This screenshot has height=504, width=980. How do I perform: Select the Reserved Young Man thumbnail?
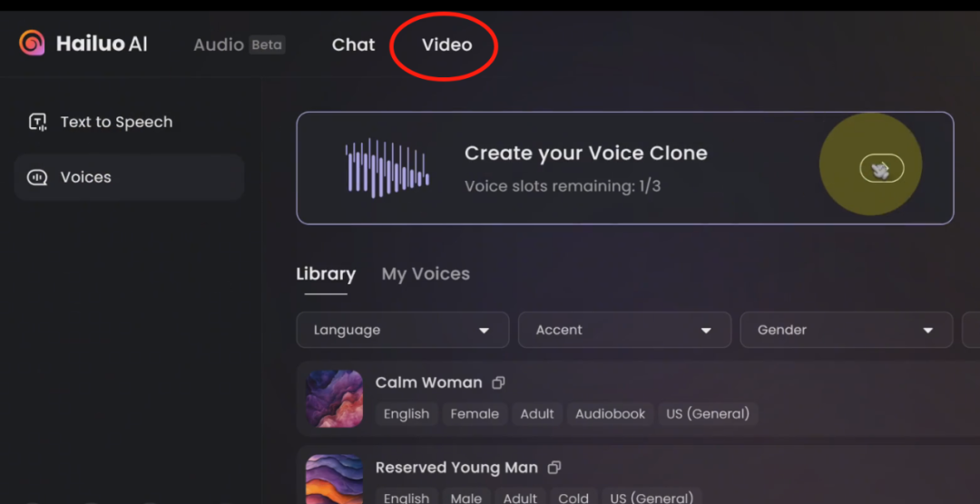click(334, 479)
